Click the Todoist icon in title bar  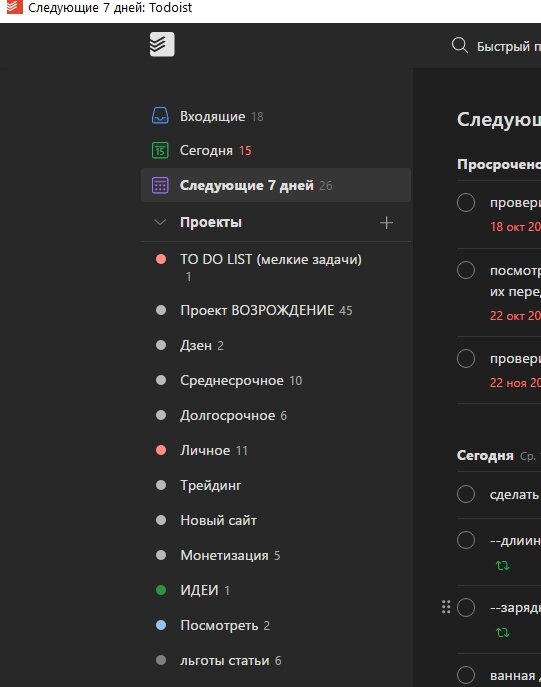(x=14, y=7)
